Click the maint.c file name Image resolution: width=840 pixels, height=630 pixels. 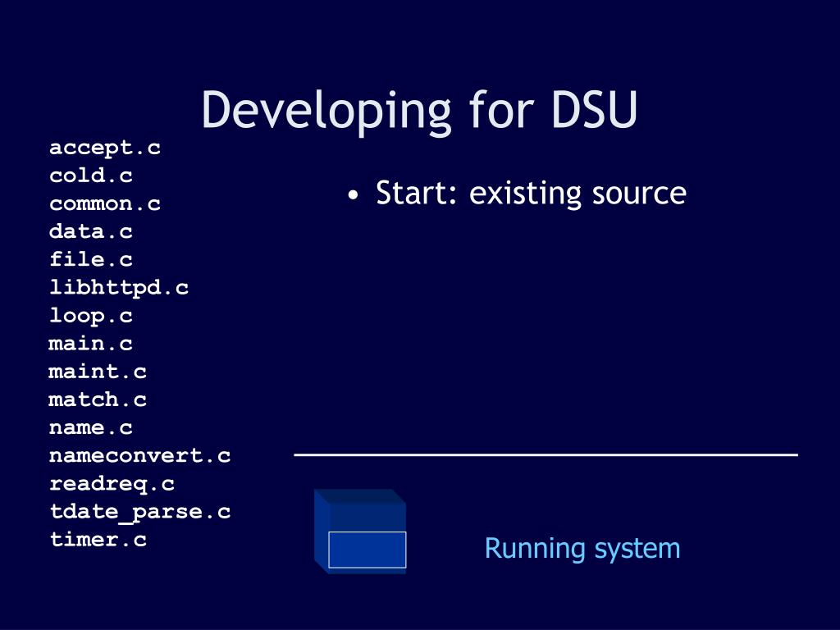pyautogui.click(x=98, y=372)
